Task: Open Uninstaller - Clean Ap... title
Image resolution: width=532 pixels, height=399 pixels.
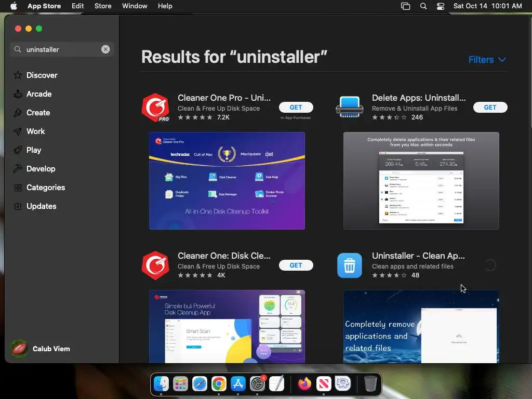Action: [418, 256]
